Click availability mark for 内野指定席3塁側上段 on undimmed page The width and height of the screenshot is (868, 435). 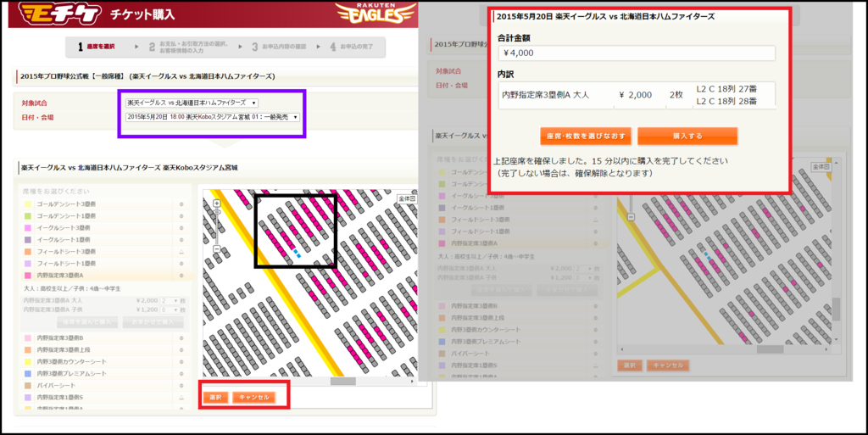tap(181, 349)
